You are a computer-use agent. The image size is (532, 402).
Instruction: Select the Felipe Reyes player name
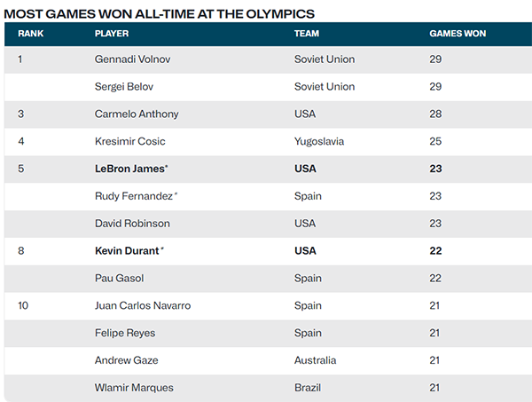pos(125,333)
